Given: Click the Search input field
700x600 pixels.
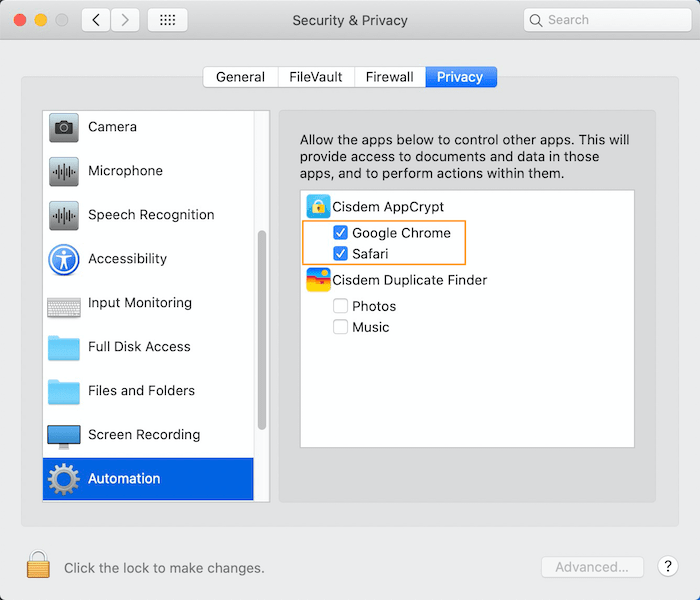Looking at the screenshot, I should coord(607,20).
